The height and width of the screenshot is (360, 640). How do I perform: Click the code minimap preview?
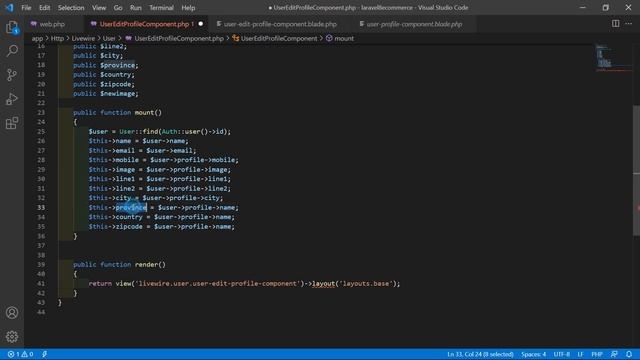click(613, 58)
